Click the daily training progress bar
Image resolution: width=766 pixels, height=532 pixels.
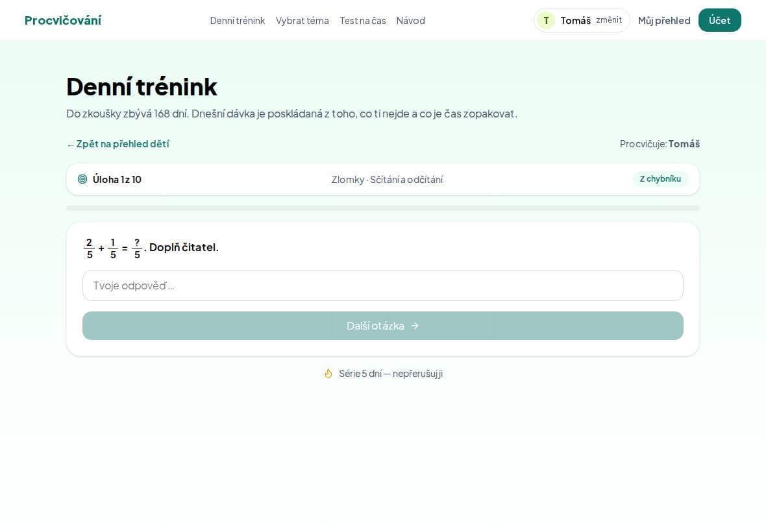(x=383, y=208)
